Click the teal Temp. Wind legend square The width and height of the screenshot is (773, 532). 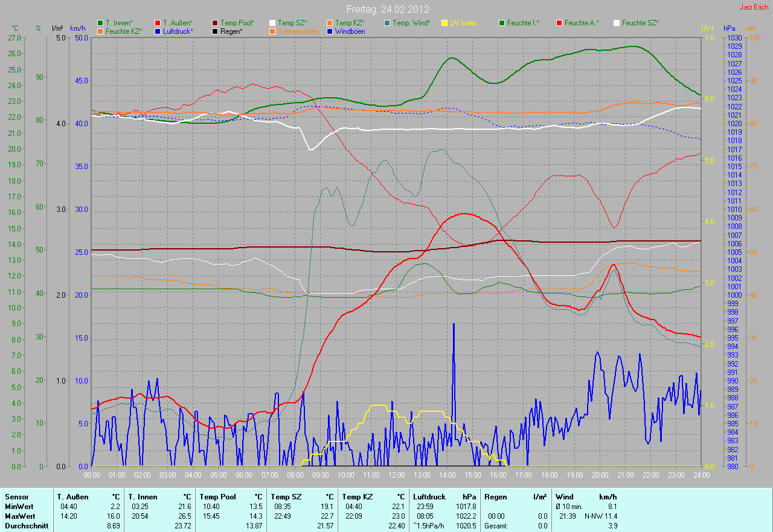[387, 23]
